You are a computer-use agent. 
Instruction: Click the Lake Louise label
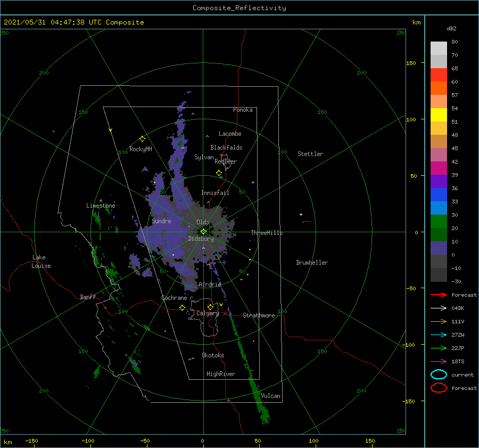(41, 262)
